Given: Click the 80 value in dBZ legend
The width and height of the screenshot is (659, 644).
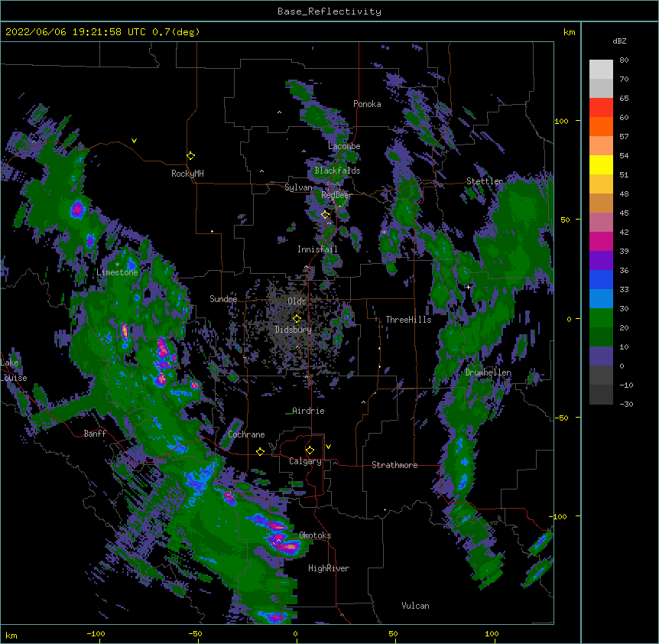Looking at the screenshot, I should 624,60.
